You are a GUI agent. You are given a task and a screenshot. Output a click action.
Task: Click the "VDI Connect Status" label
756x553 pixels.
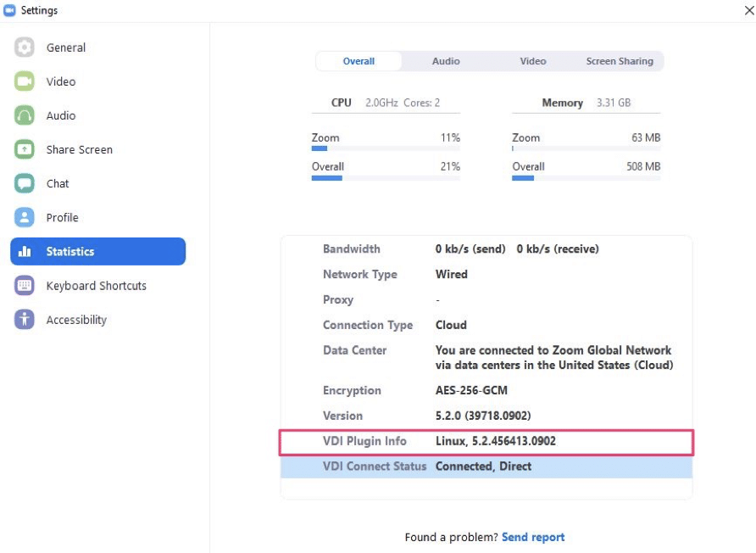click(375, 466)
